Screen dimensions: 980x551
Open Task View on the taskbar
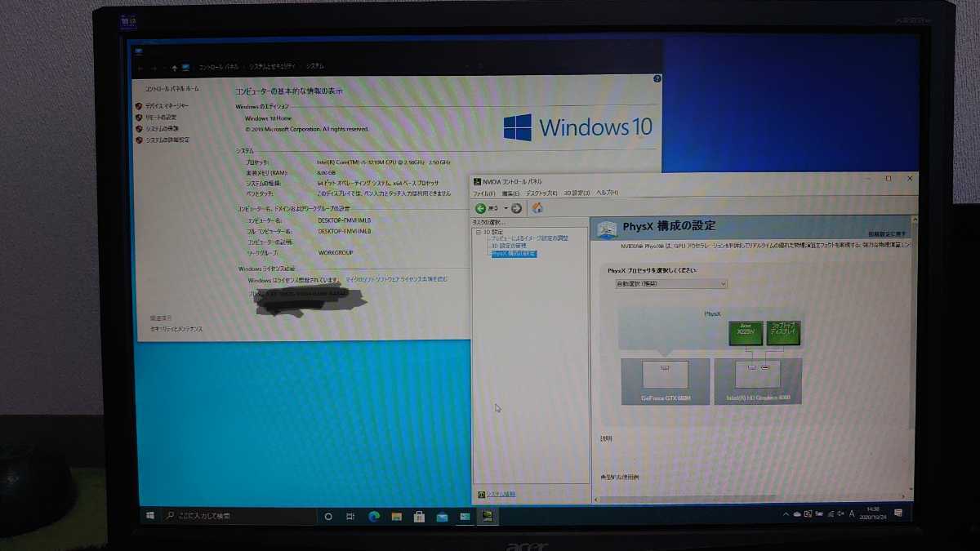tap(350, 517)
